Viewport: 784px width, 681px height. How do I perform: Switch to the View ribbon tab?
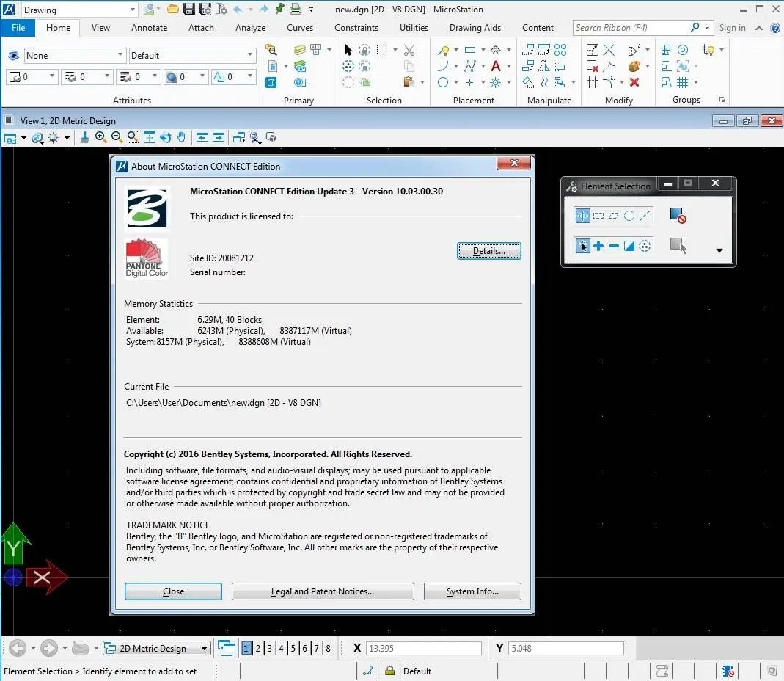100,28
